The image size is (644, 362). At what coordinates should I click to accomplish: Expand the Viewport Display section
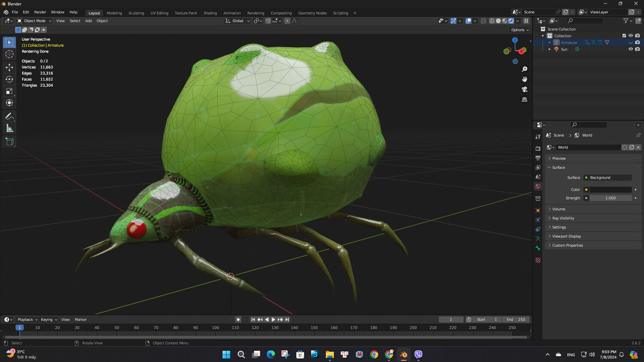tap(566, 236)
